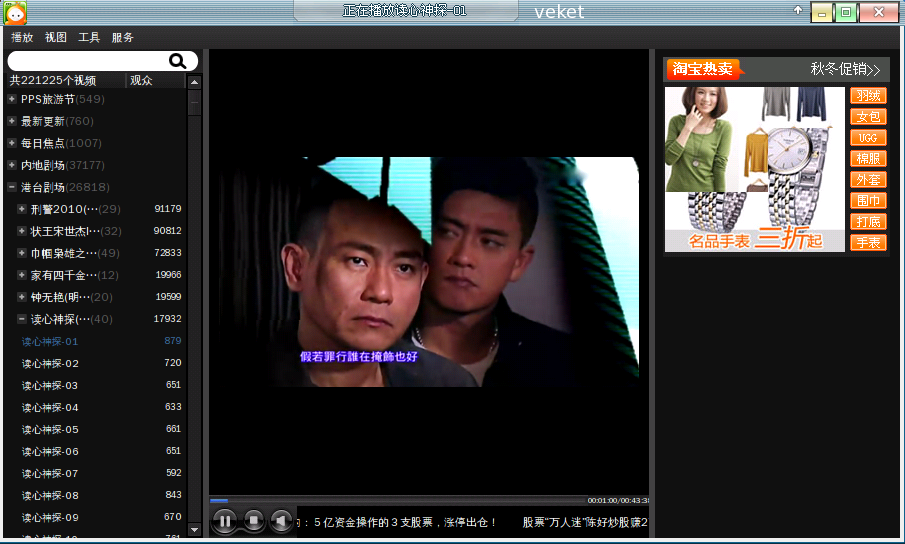Screen dimensions: 905x544
Task: Click the 名品手表三折起 ad image
Action: 755,169
